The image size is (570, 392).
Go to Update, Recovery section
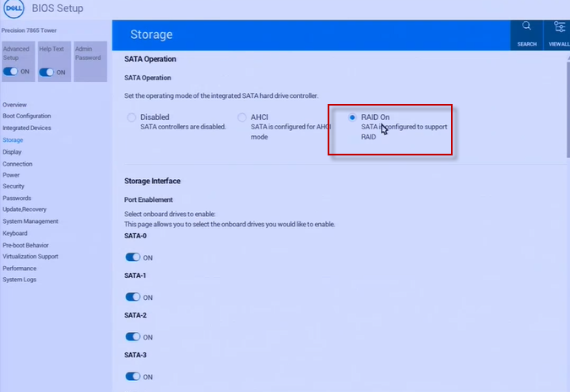(x=24, y=210)
